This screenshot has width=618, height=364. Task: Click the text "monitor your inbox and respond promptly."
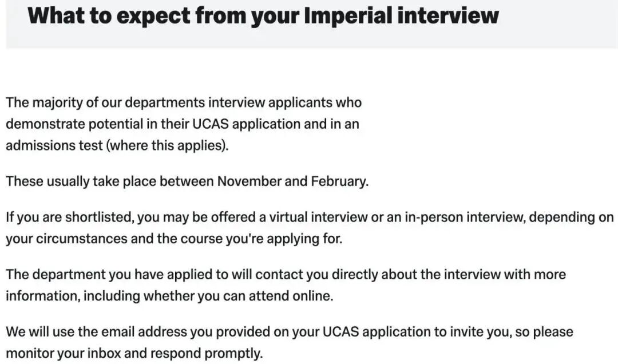pos(134,353)
